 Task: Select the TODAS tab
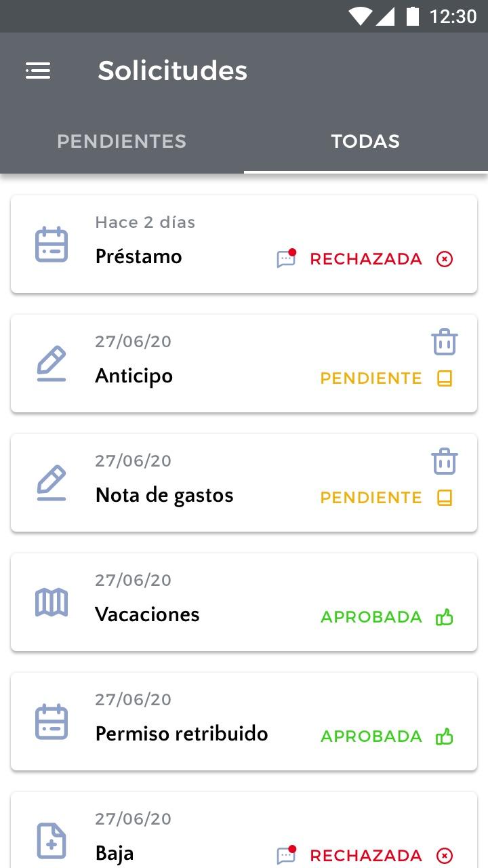[x=366, y=141]
